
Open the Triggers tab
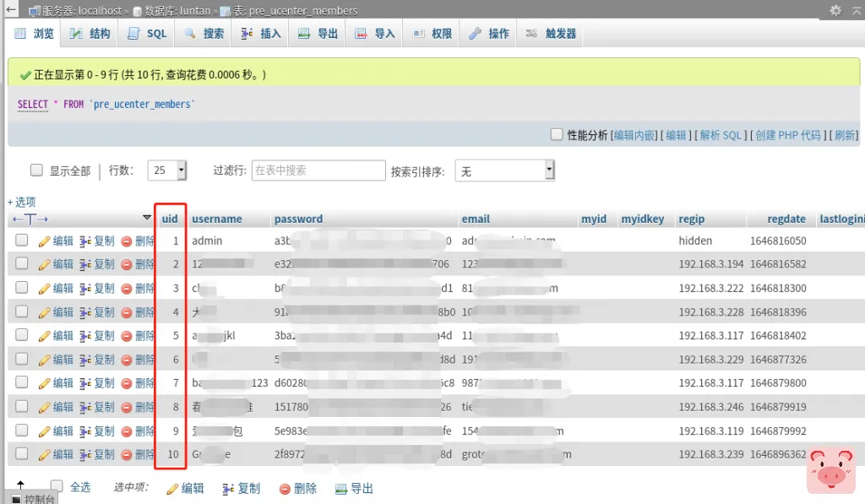pyautogui.click(x=550, y=34)
